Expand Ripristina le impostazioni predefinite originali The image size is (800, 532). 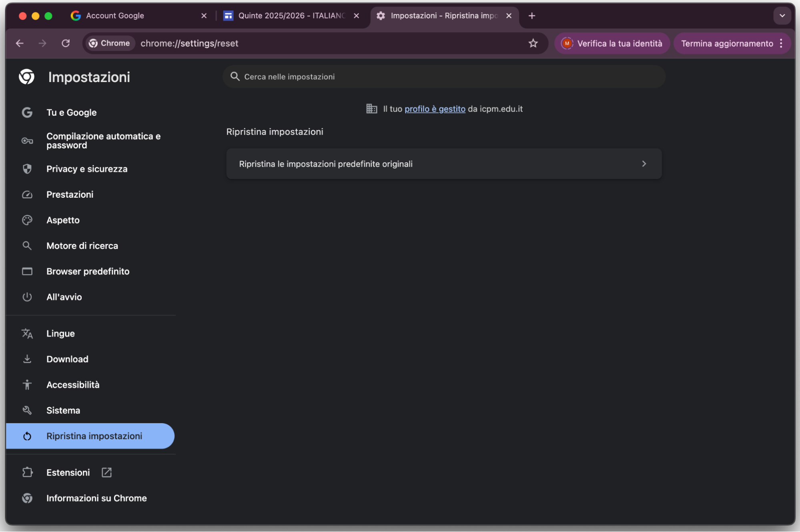click(443, 164)
